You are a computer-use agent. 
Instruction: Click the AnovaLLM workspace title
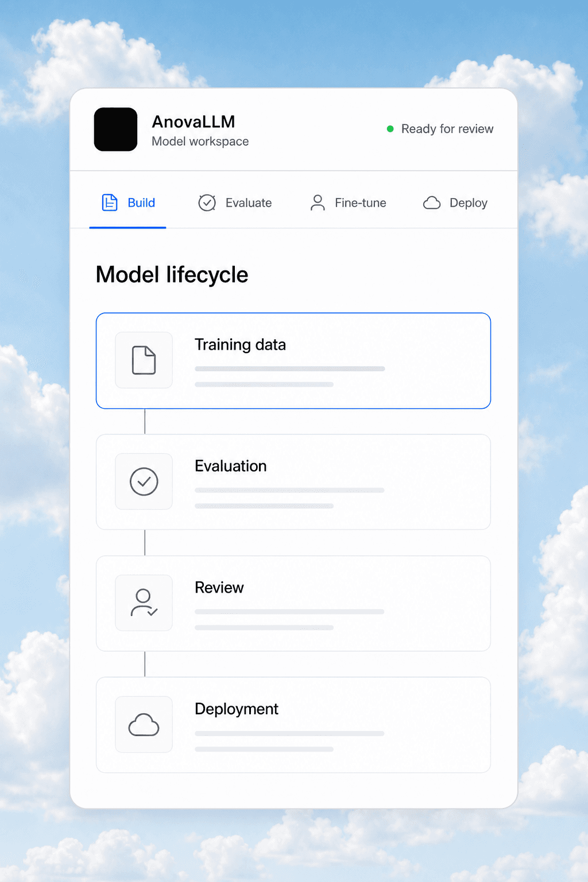[x=194, y=122]
